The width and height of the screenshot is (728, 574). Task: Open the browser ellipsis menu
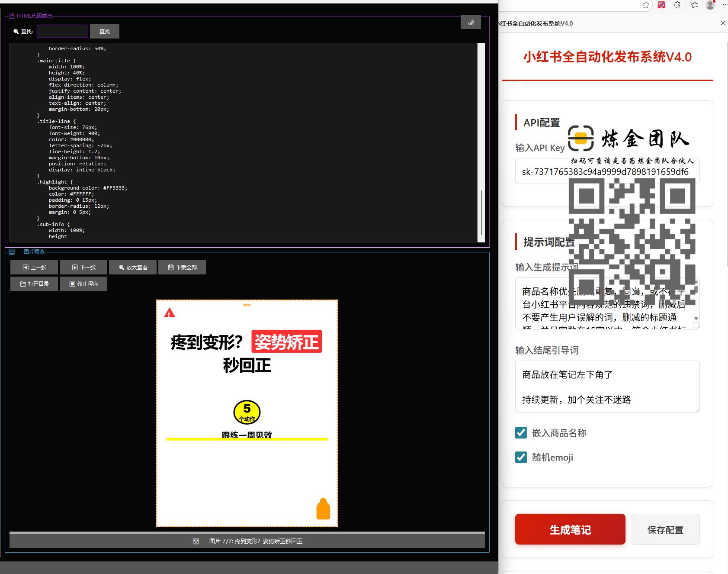pyautogui.click(x=725, y=4)
